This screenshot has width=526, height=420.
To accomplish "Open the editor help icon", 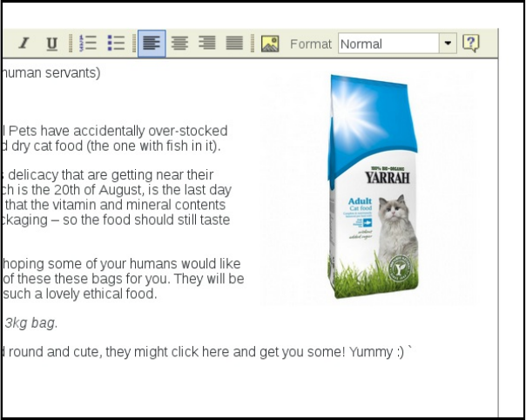I will tap(471, 44).
